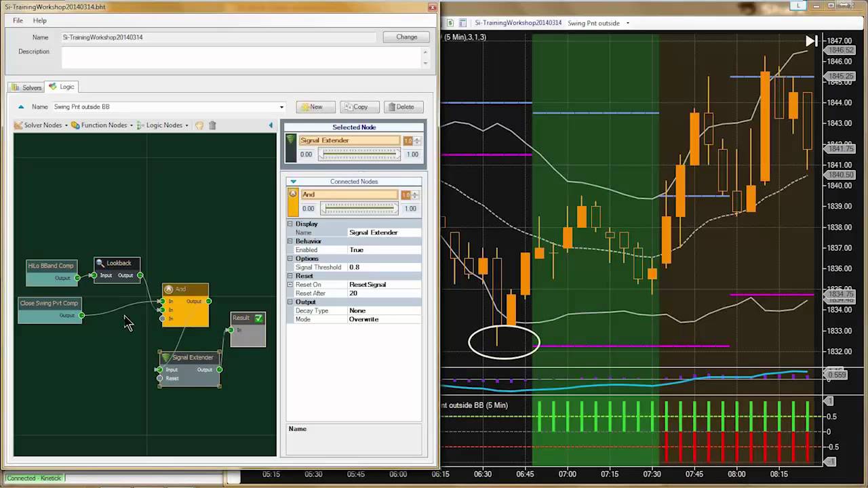Adjust Selected Node range slider

coord(359,155)
